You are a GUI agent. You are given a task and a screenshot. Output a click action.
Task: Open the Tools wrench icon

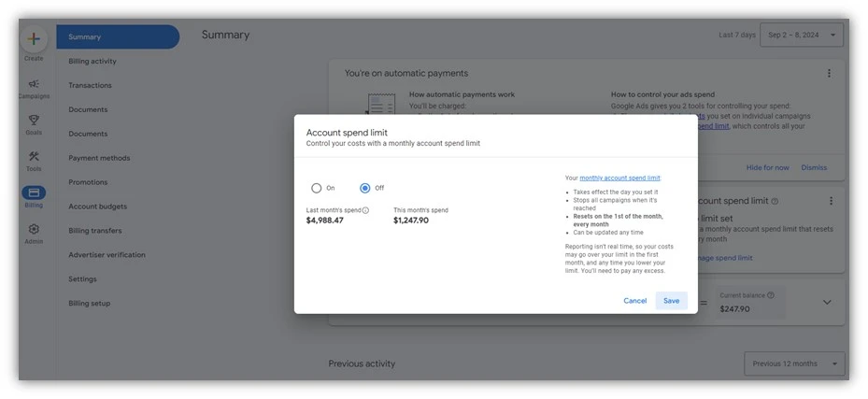tap(34, 157)
